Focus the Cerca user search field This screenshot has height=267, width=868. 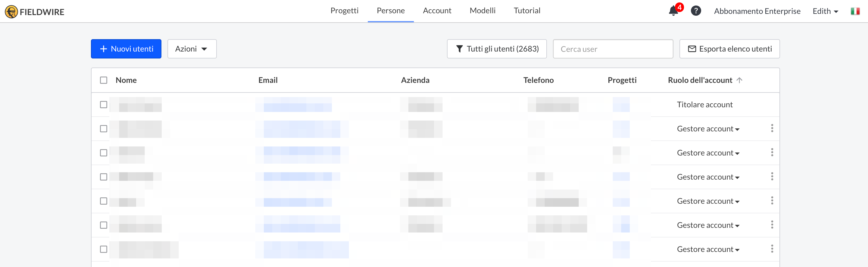[x=613, y=49]
